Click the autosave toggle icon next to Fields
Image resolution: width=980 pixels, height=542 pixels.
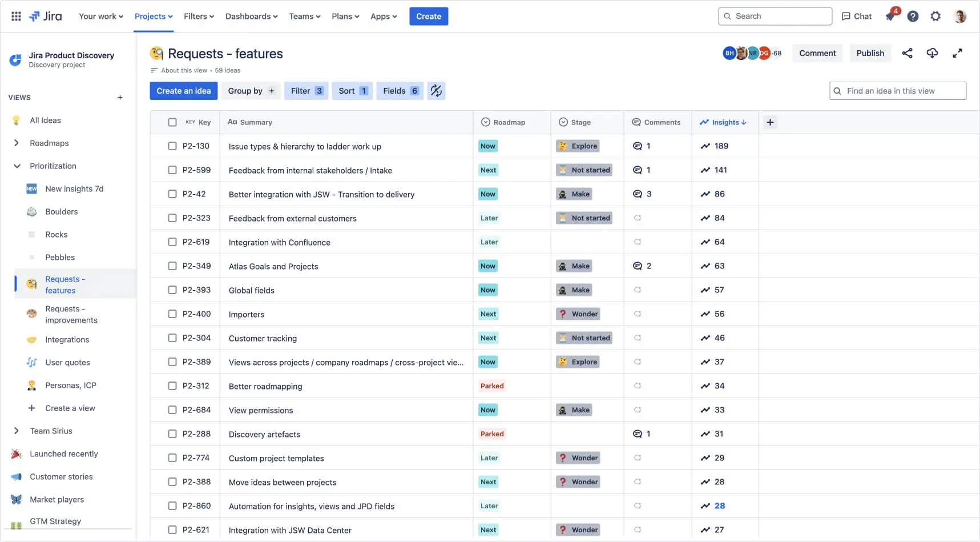click(436, 91)
